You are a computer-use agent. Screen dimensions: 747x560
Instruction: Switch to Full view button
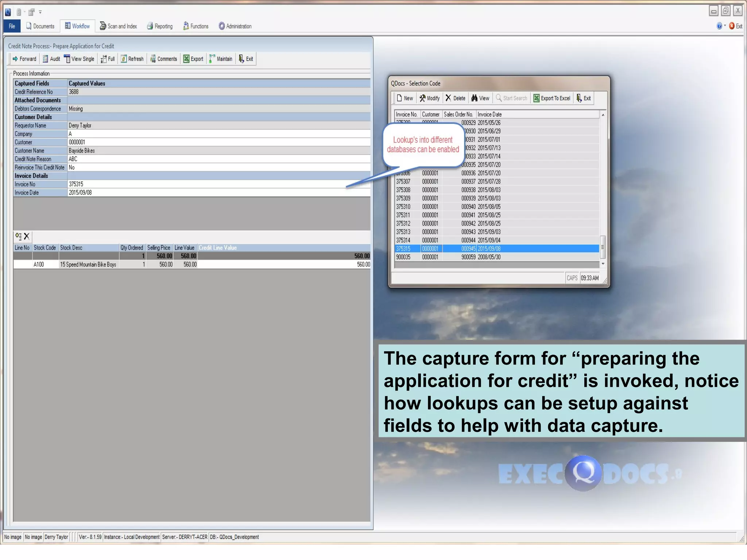coord(108,59)
